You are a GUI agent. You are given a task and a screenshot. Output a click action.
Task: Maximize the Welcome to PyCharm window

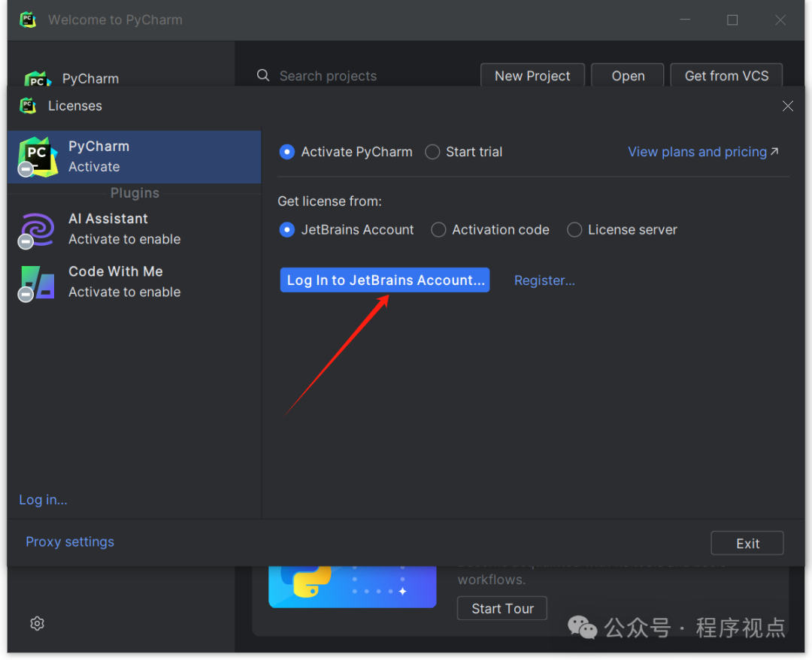732,20
